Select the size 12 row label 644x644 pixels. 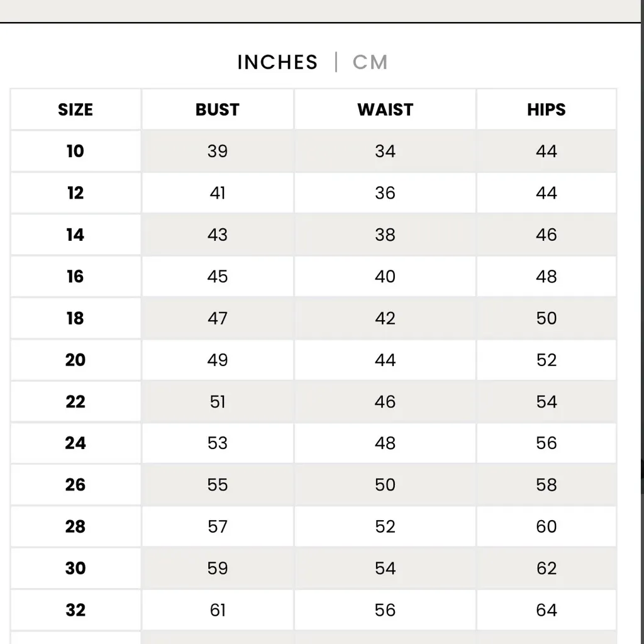[75, 193]
